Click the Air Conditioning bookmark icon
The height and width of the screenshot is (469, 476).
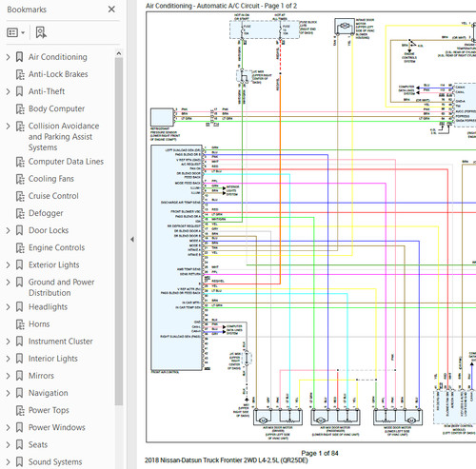pos(19,57)
